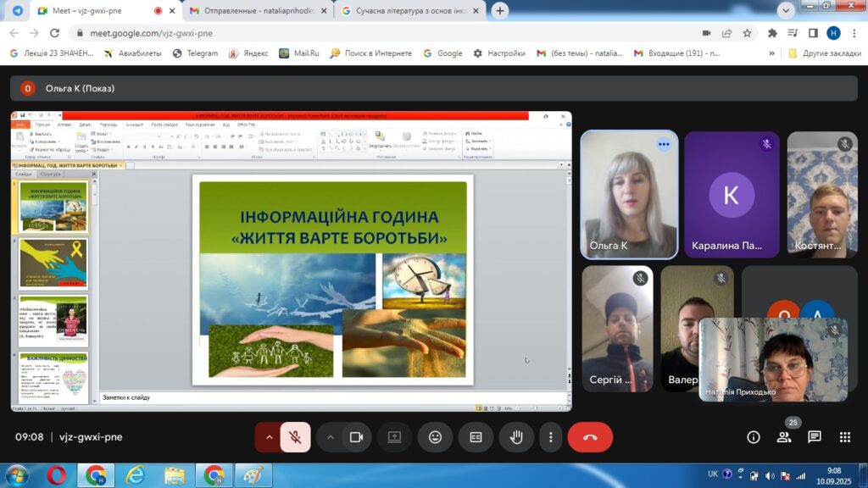
Task: Open the Авиабилеты bookmark
Action: (x=132, y=53)
